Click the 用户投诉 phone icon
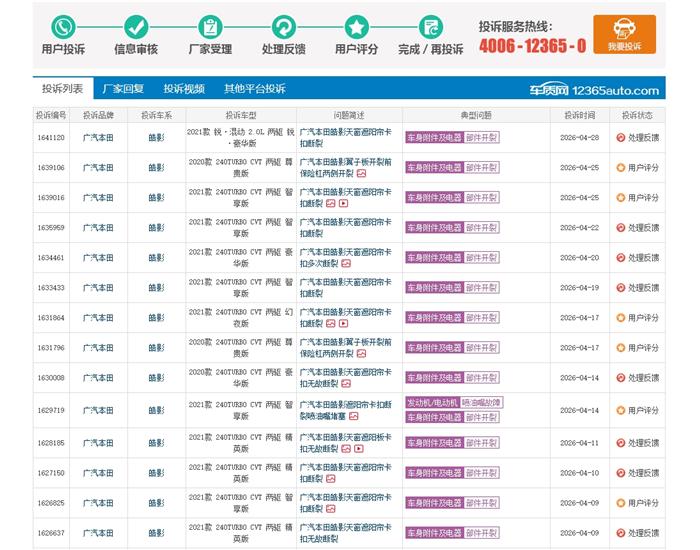Viewport: 700px width, 550px height. tap(63, 27)
